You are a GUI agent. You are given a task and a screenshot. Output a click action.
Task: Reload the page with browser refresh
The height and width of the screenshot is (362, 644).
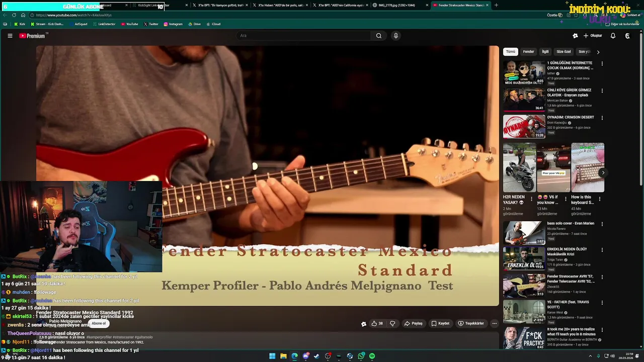(x=14, y=15)
